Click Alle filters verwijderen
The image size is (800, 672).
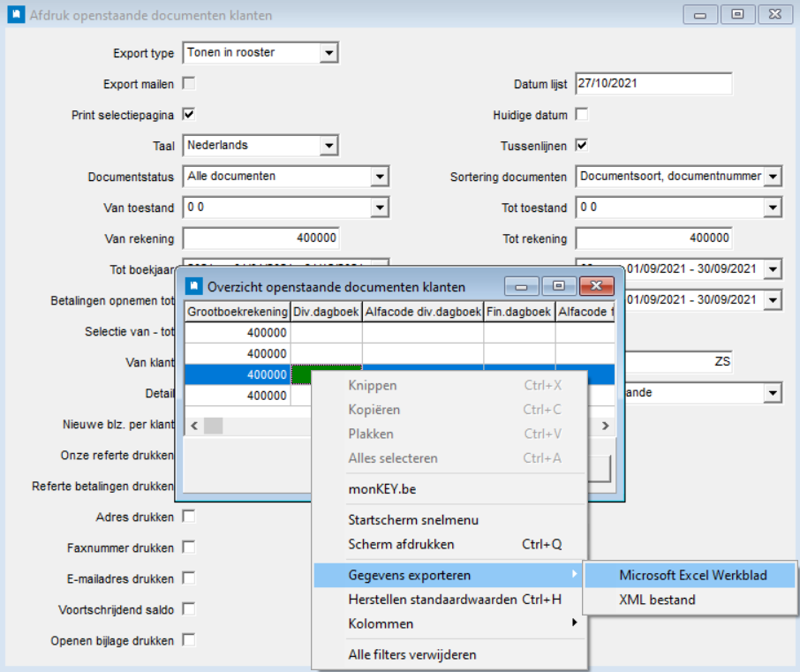tap(412, 654)
